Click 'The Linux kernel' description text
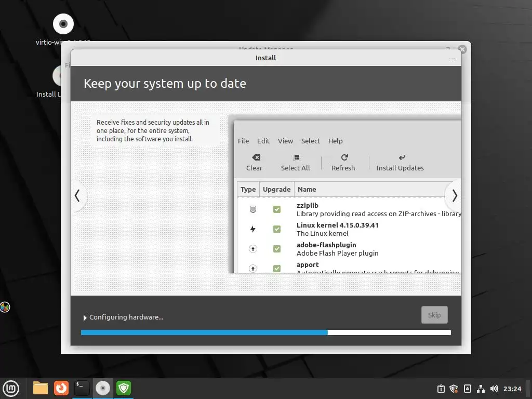The height and width of the screenshot is (399, 532). click(322, 233)
